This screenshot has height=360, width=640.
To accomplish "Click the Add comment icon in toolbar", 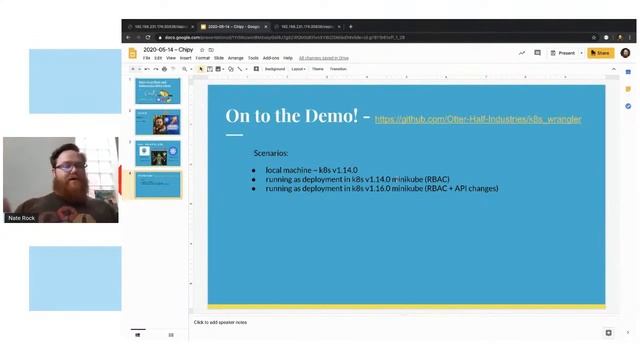I will pos(256,69).
